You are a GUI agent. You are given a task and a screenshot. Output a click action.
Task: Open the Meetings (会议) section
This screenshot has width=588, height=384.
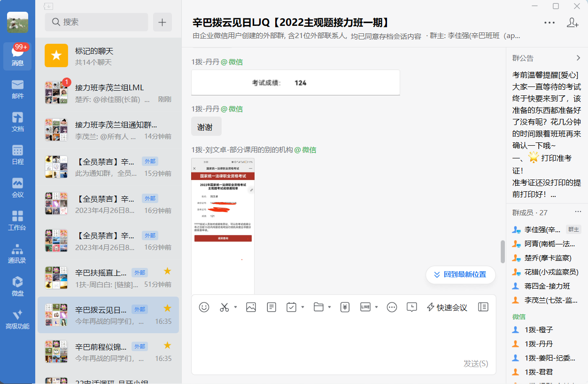click(18, 188)
